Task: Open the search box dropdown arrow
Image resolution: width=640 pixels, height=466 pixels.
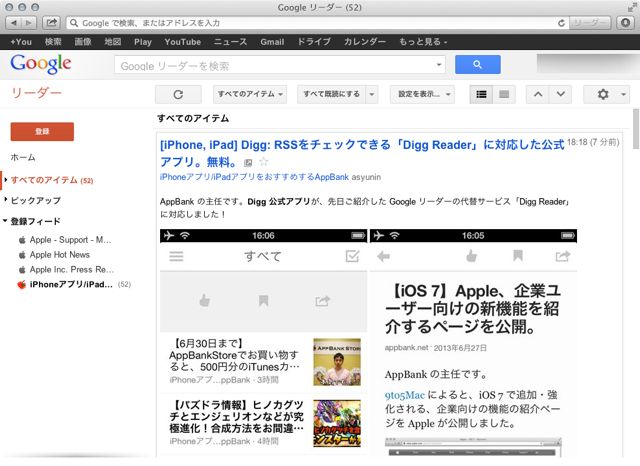Action: (x=439, y=65)
